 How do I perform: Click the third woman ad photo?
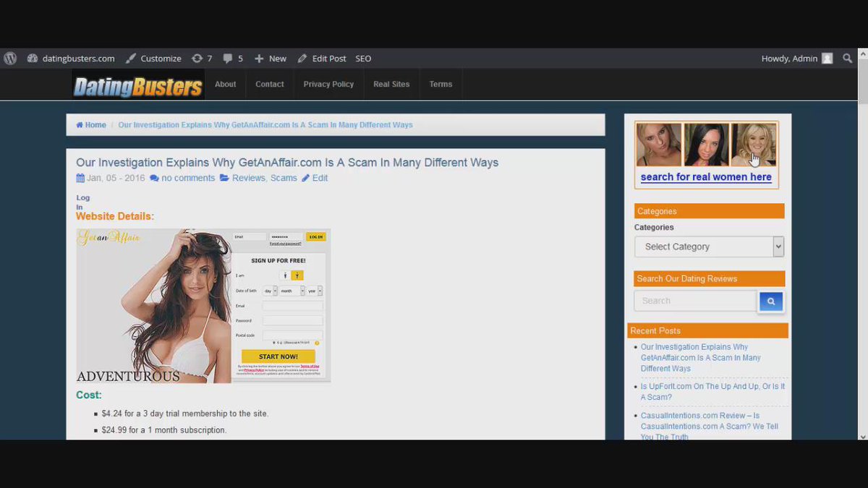(754, 145)
